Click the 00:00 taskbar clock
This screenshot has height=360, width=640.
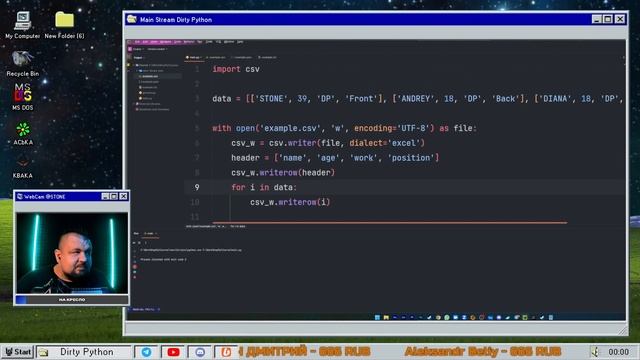tap(618, 352)
